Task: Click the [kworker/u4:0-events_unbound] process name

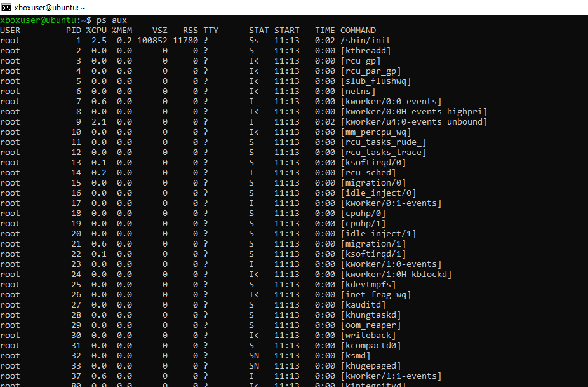Action: tap(414, 122)
